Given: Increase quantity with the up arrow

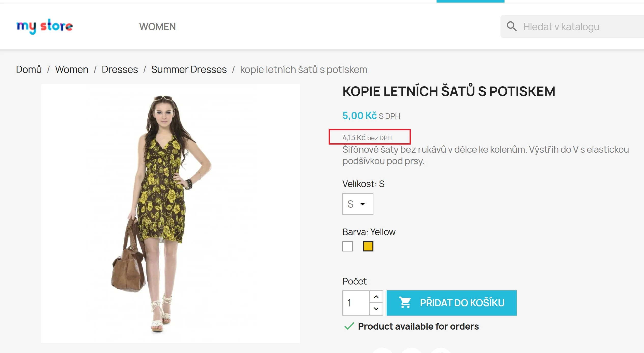Looking at the screenshot, I should tap(376, 297).
